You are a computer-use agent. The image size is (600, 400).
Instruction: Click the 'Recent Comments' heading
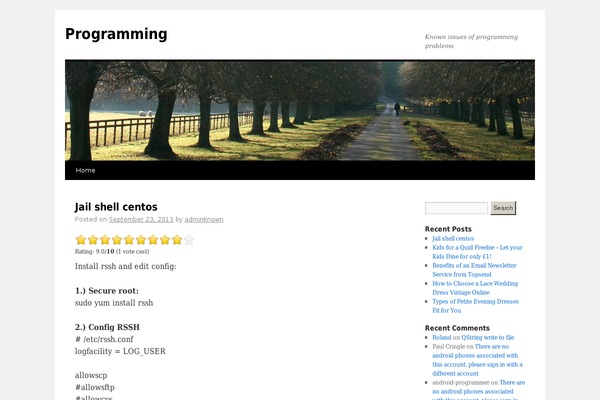click(x=457, y=328)
